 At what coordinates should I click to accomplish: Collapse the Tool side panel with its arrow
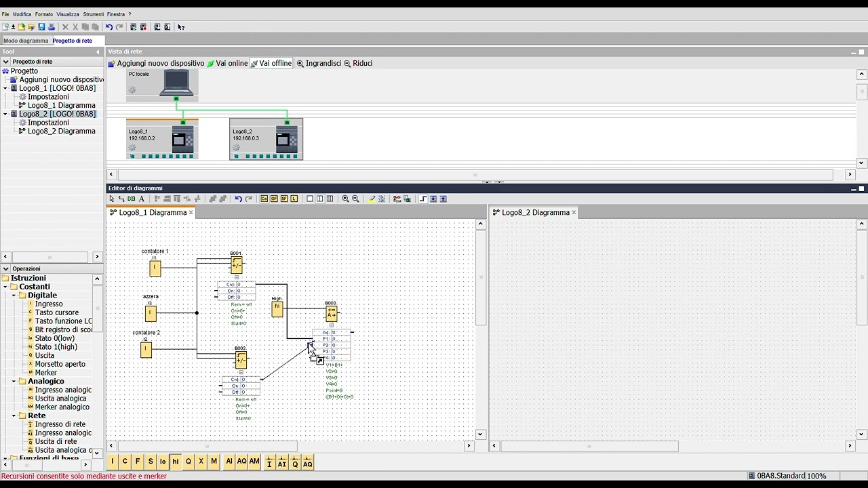click(98, 52)
